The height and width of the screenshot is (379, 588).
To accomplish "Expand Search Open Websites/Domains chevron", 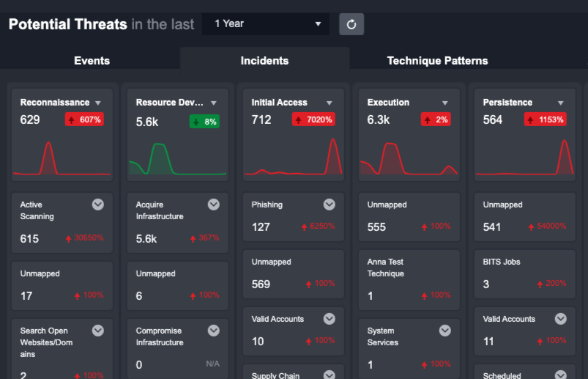I will (98, 331).
